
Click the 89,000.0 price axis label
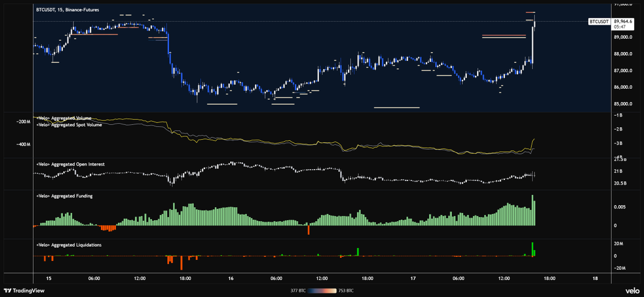(624, 37)
